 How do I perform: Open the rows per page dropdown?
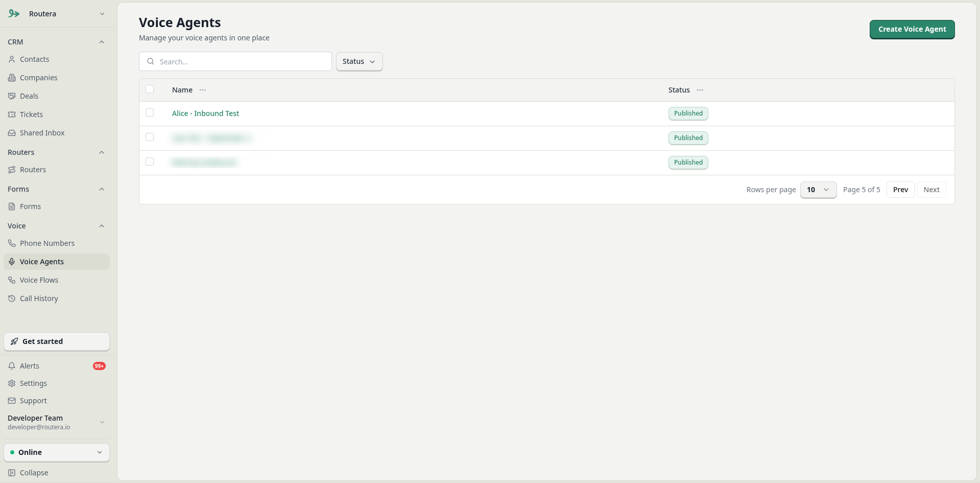click(x=818, y=190)
